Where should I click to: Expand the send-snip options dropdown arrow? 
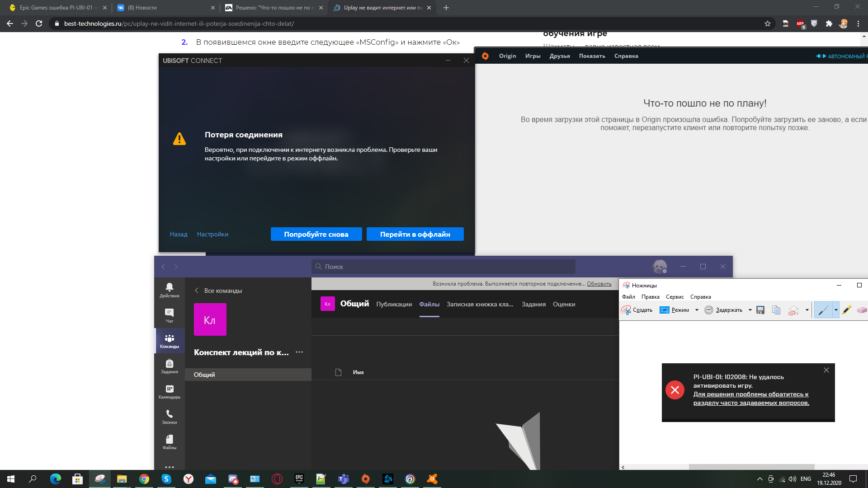807,310
